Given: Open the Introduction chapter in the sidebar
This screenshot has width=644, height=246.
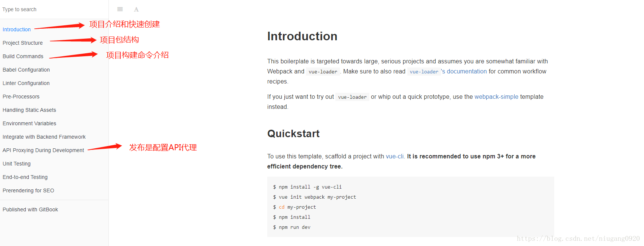Looking at the screenshot, I should click(17, 29).
